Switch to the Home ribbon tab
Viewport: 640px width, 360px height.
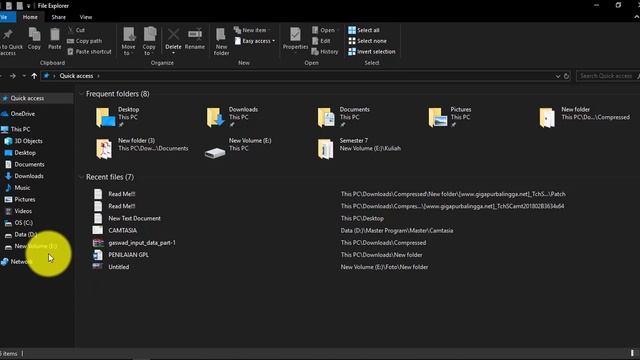point(30,17)
